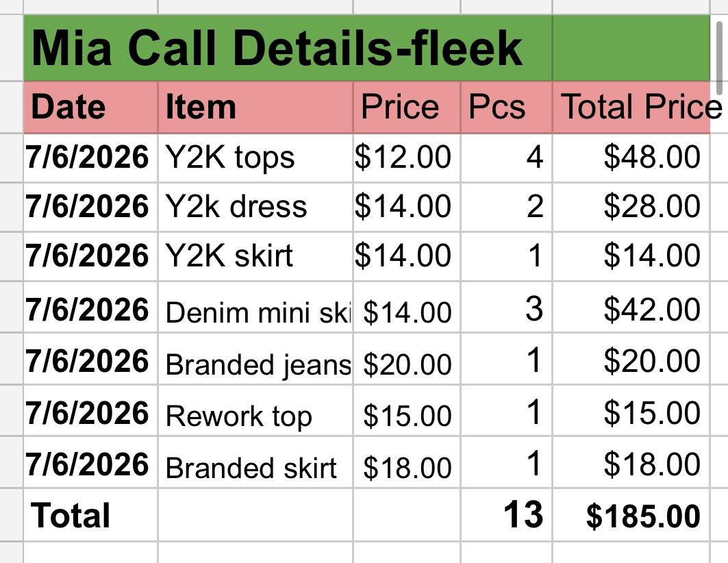Viewport: 728px width, 563px height.
Task: Select the Pcs header cell
Action: [x=506, y=108]
